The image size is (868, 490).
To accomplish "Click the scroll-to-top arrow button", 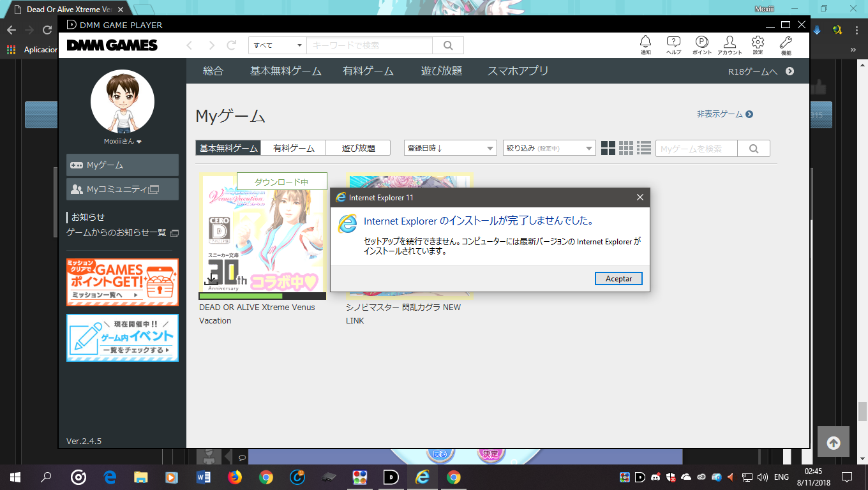I will (834, 443).
